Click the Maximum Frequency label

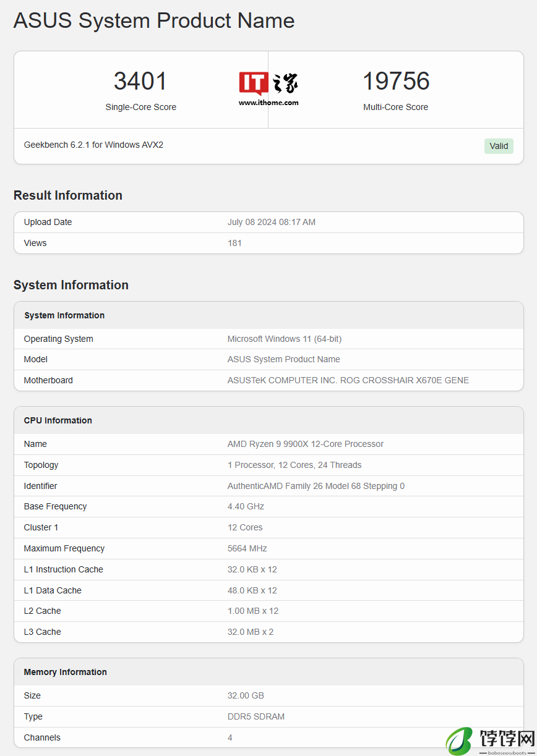pos(64,548)
